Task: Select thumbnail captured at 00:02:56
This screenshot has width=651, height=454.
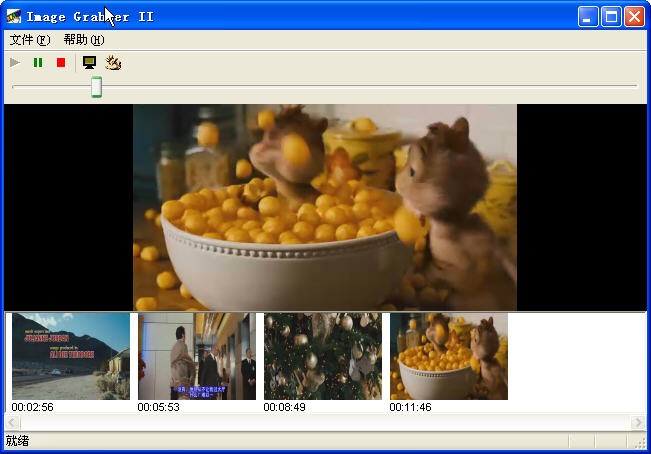Action: pos(71,356)
